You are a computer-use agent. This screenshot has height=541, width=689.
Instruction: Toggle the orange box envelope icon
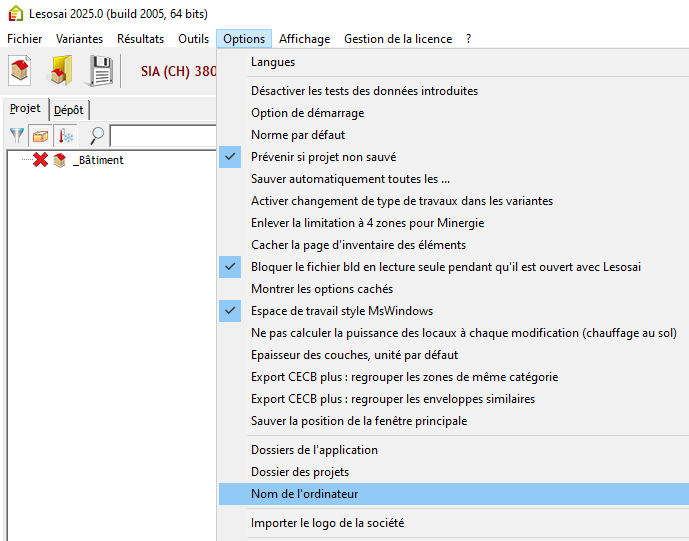pyautogui.click(x=41, y=135)
